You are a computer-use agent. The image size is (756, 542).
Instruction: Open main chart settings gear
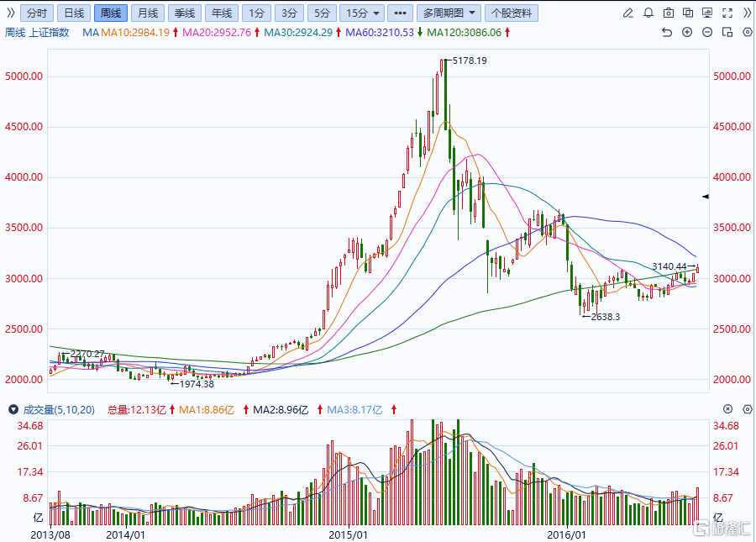pyautogui.click(x=748, y=32)
